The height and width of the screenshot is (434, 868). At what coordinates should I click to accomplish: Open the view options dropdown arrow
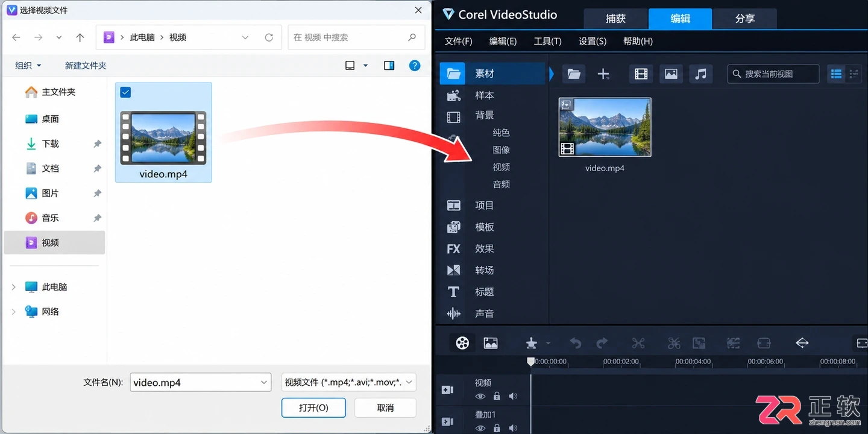365,65
